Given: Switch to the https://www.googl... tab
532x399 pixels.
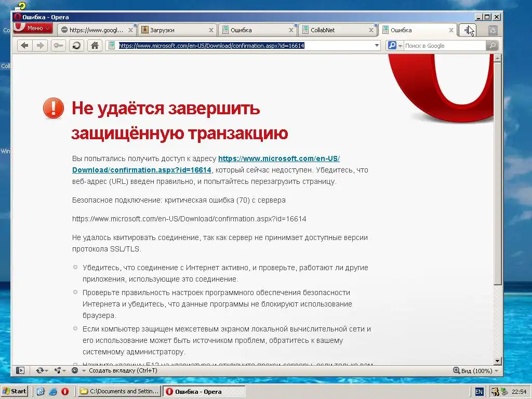Looking at the screenshot, I should tap(96, 30).
